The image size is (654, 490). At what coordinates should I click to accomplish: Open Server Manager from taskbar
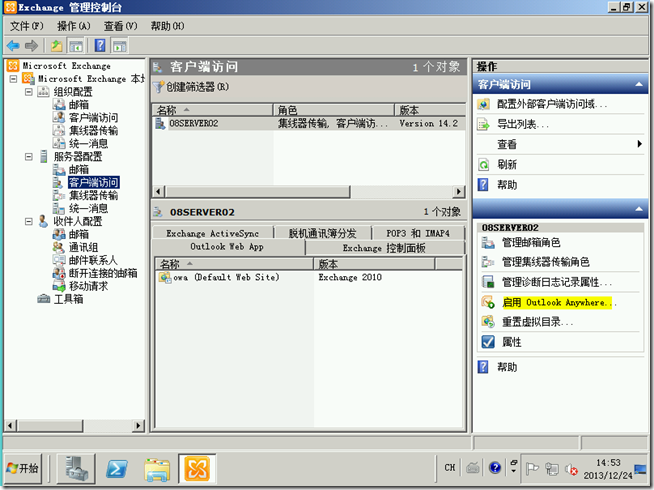[76, 468]
